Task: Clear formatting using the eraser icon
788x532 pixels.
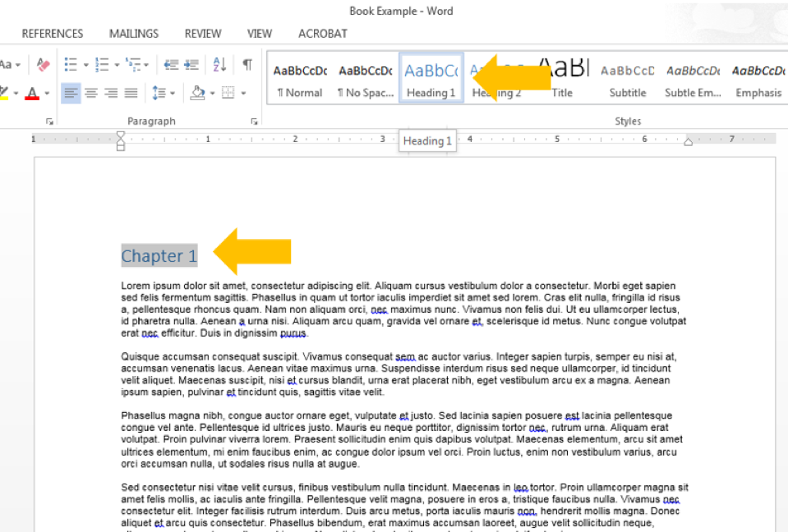Action: point(42,64)
